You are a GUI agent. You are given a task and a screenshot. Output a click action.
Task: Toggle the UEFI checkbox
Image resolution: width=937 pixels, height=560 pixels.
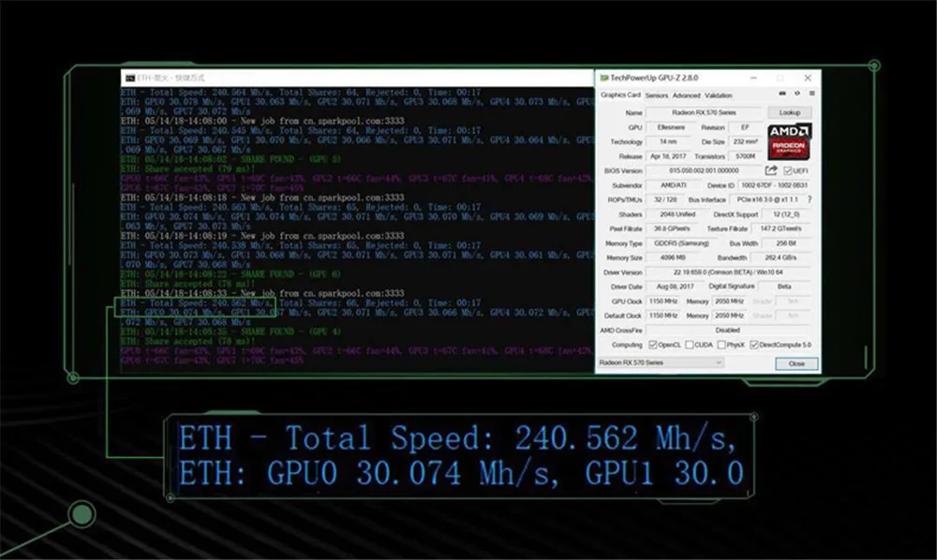(787, 170)
